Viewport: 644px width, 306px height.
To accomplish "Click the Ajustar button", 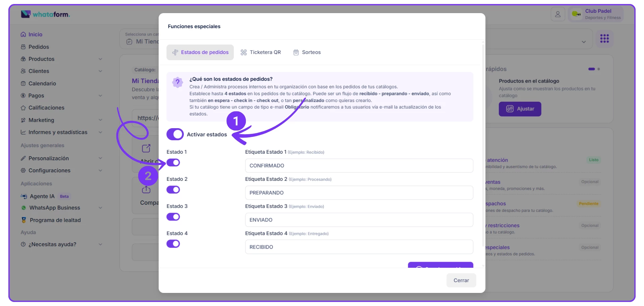I will tap(520, 109).
